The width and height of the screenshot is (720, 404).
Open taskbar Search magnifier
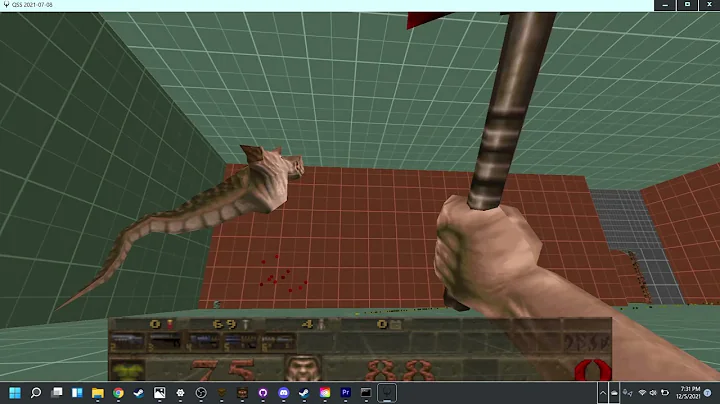coord(36,393)
